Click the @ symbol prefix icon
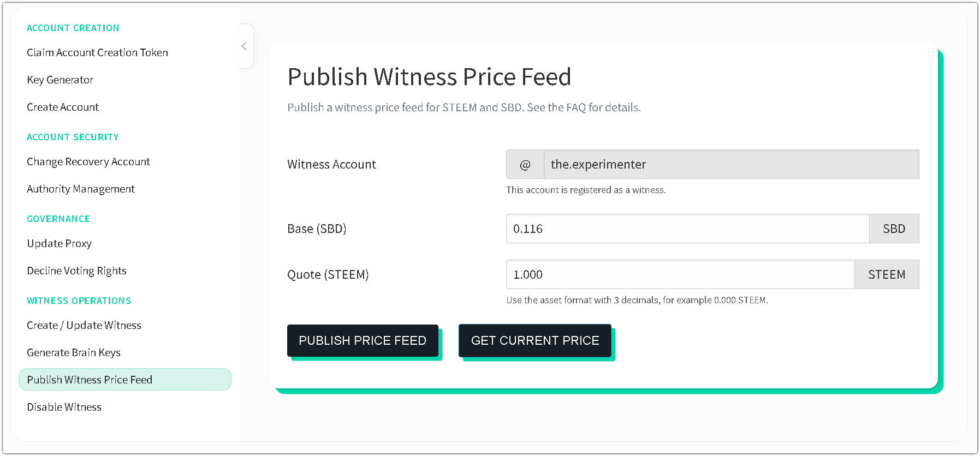Viewport: 980px width, 456px height. pos(525,165)
